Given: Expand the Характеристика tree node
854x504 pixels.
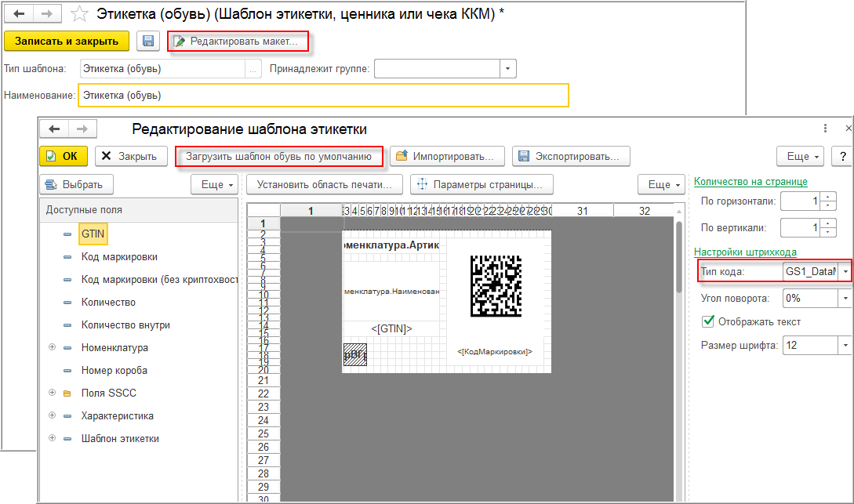Looking at the screenshot, I should tap(53, 415).
